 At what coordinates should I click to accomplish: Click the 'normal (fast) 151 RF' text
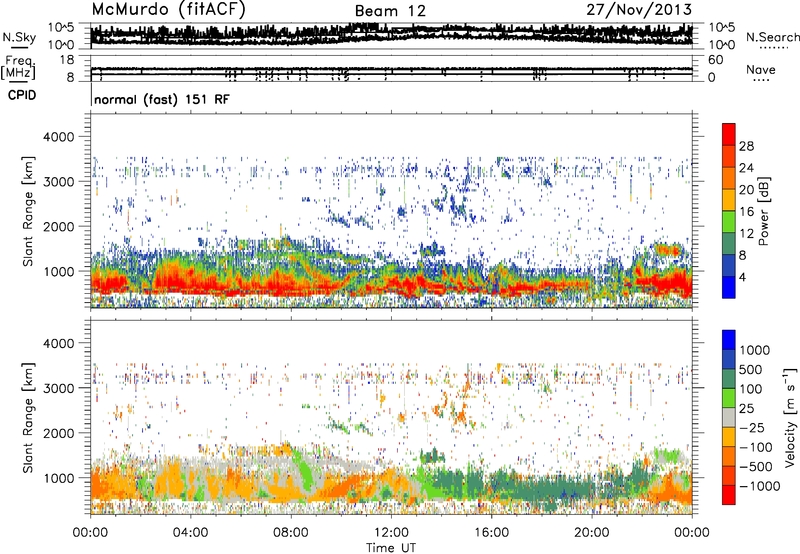click(x=162, y=99)
